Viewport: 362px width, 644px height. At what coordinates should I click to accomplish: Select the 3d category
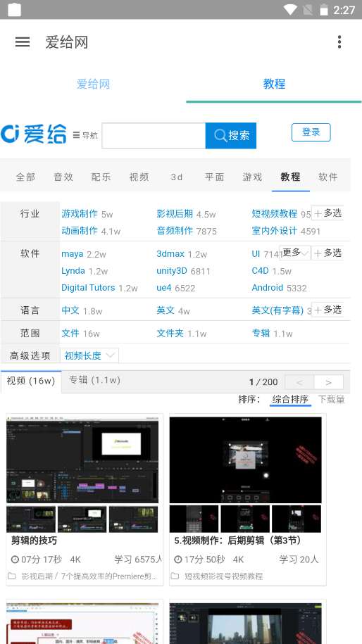point(177,177)
